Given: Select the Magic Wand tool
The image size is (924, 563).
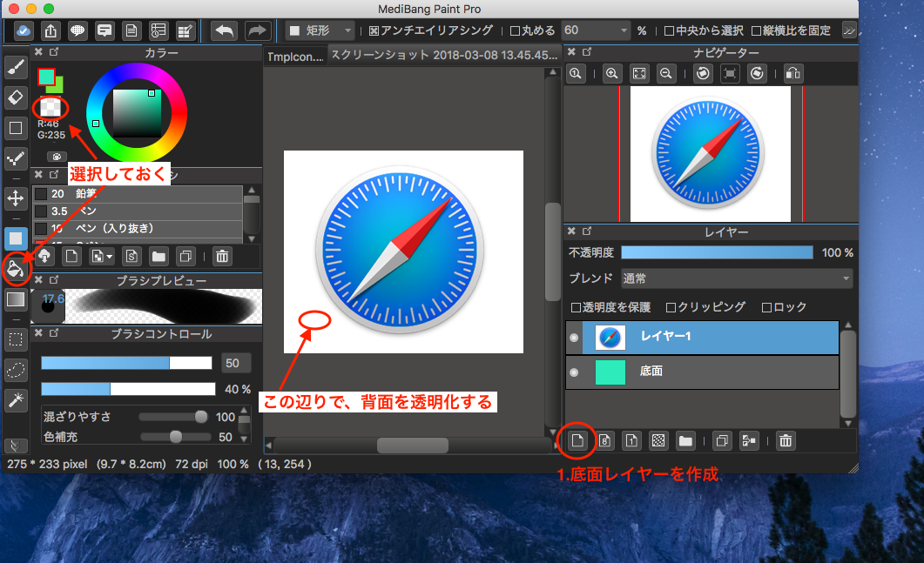Looking at the screenshot, I should click(16, 400).
